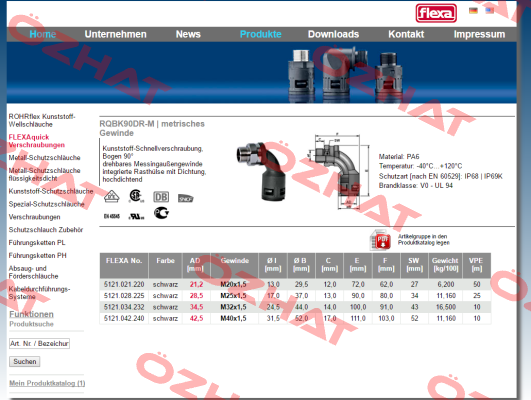
Task: Open Mein Produktkatalog link
Action: 47,383
